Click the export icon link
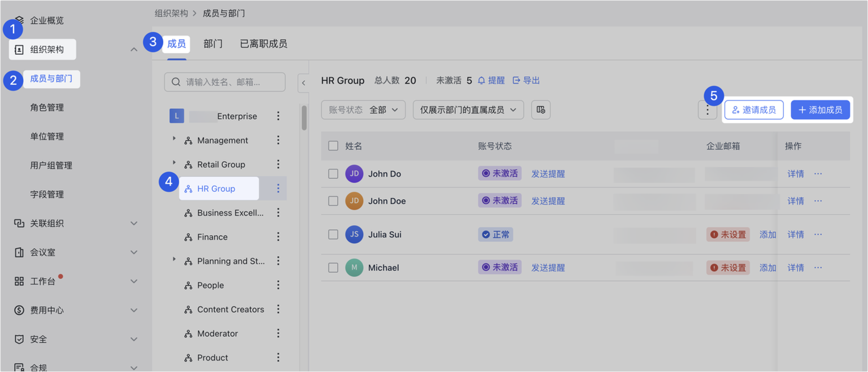 coord(516,81)
